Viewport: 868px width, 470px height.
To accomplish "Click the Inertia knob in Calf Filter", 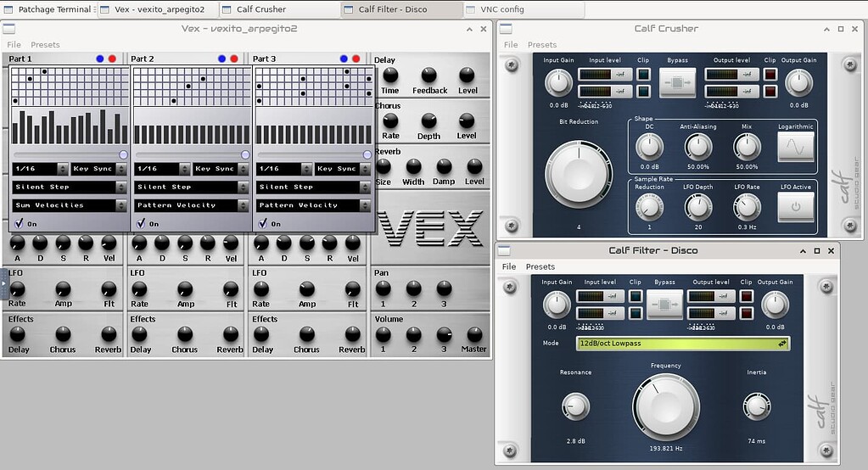I will click(x=756, y=406).
